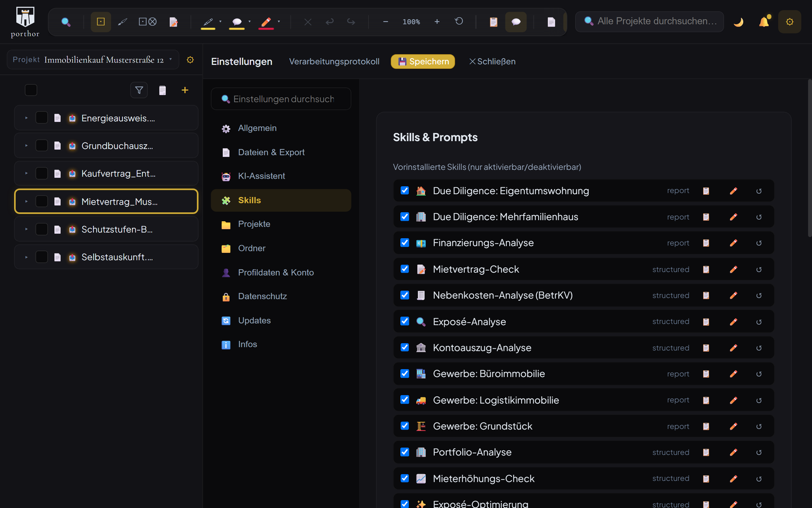The width and height of the screenshot is (812, 508).
Task: Open the document filter funnel
Action: (x=139, y=90)
